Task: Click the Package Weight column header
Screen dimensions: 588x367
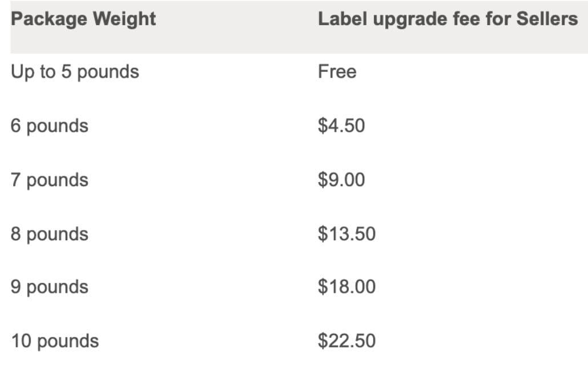Action: click(83, 19)
